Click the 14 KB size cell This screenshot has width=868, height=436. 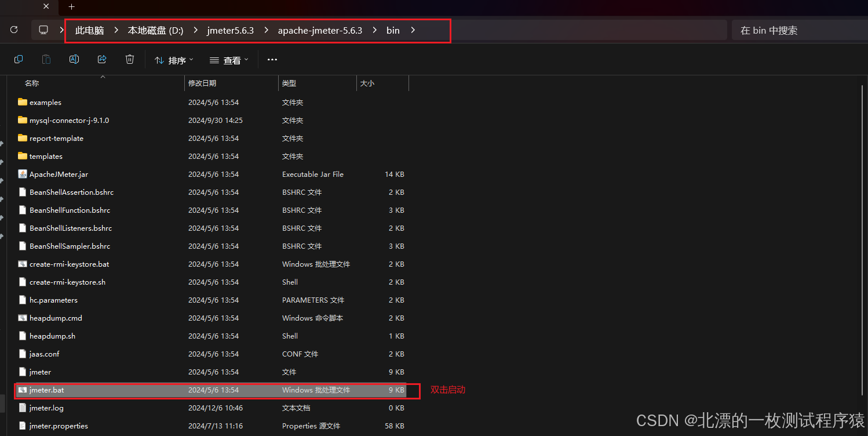[395, 174]
